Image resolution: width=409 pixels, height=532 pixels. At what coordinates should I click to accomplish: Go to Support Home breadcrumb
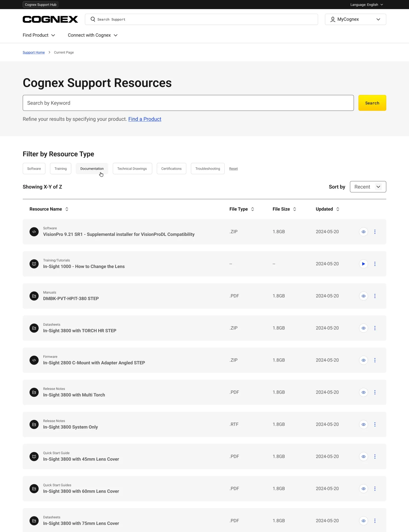click(34, 53)
